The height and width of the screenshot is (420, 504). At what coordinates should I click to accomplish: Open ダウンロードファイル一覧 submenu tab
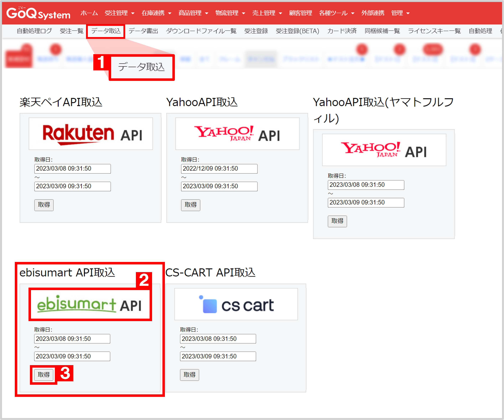tap(201, 31)
